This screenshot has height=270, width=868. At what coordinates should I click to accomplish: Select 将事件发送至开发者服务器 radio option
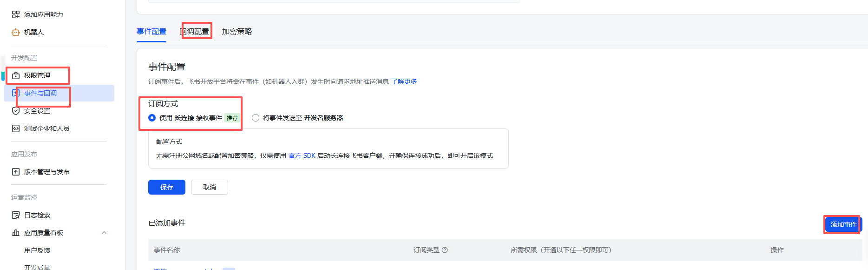[256, 118]
